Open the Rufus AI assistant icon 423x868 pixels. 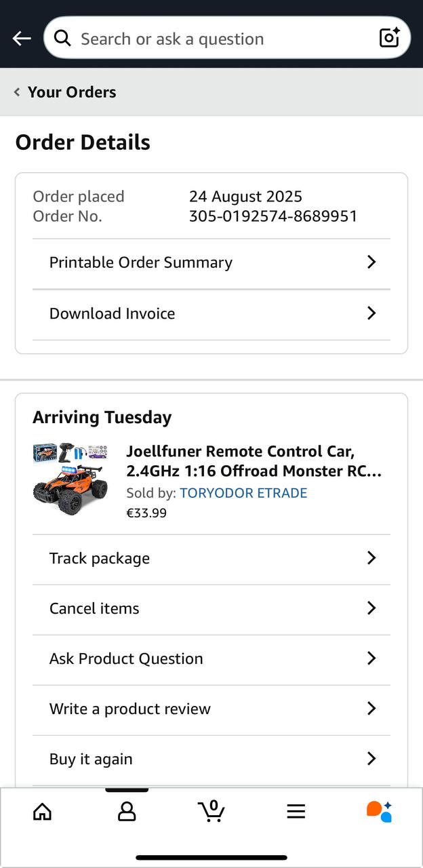click(380, 811)
